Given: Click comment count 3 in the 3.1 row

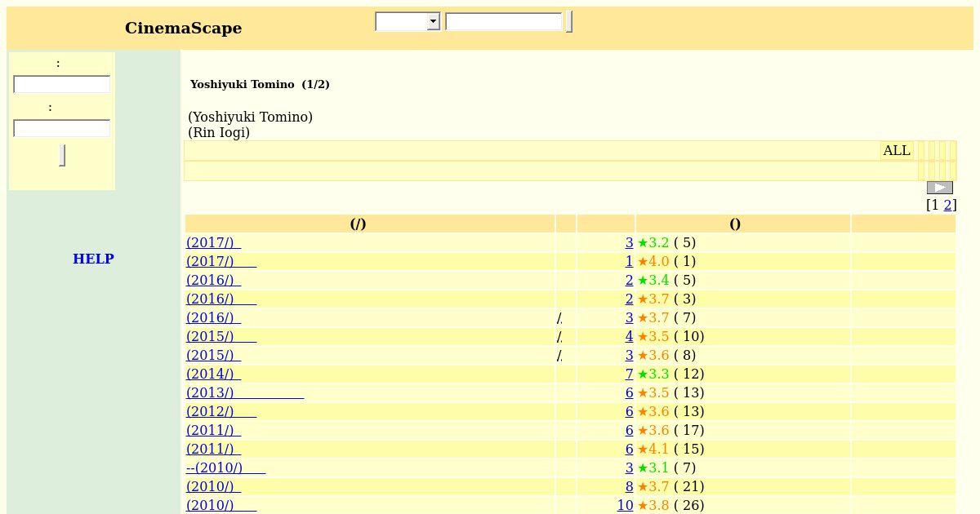Looking at the screenshot, I should point(629,467).
